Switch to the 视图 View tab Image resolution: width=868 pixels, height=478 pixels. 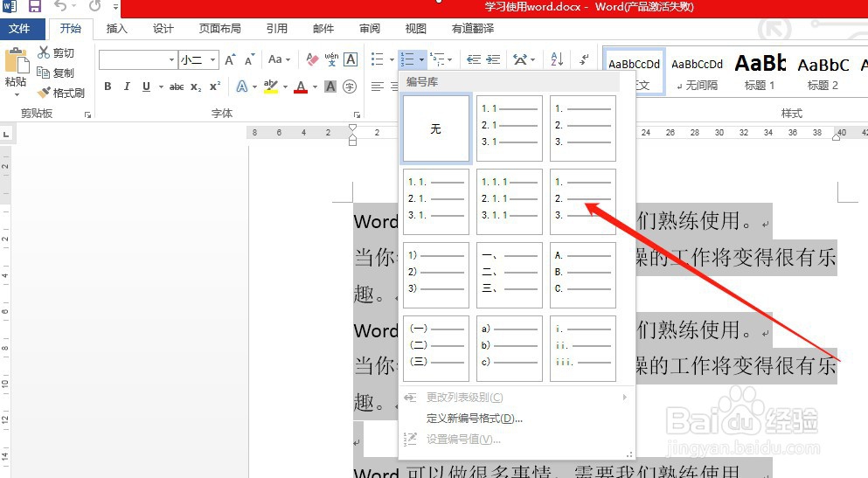[x=416, y=28]
